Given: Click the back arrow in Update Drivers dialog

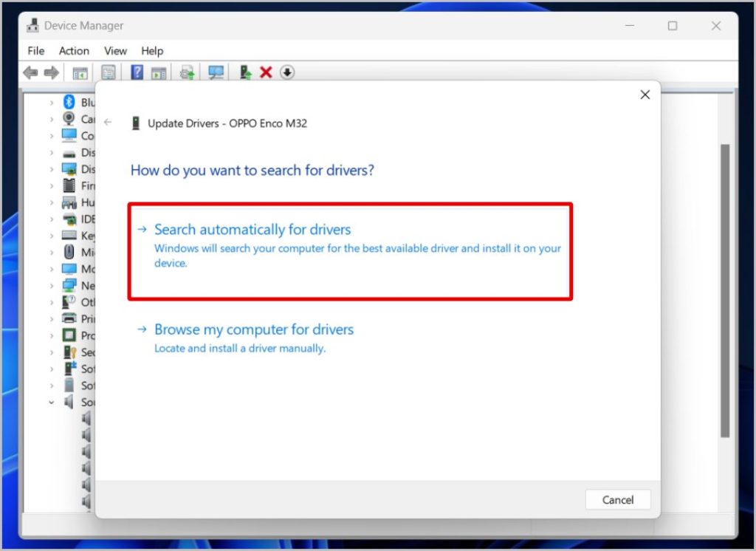Looking at the screenshot, I should [108, 123].
